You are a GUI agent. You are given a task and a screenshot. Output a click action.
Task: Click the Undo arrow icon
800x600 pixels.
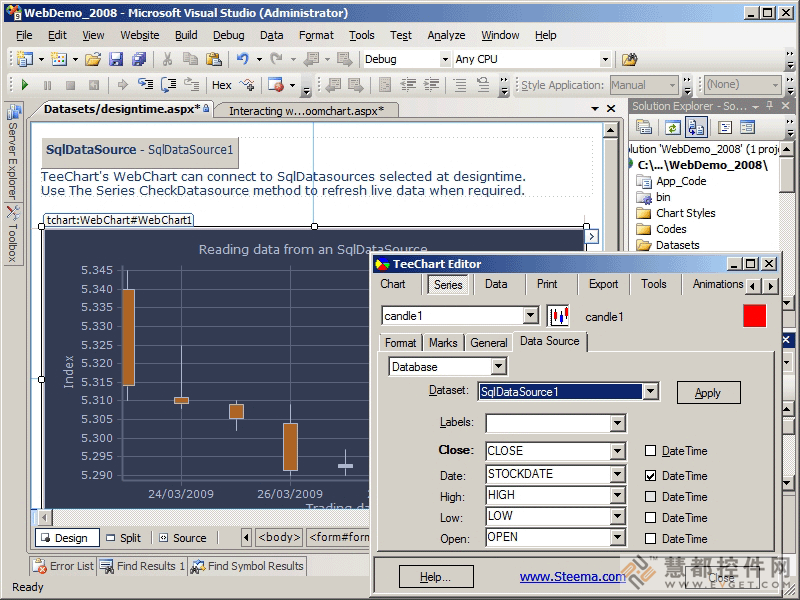(x=242, y=60)
